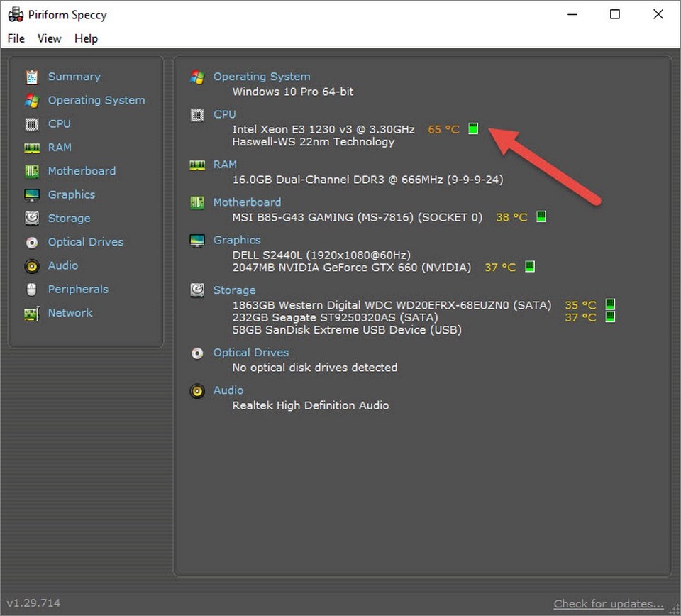The height and width of the screenshot is (616, 681).
Task: Click the text Windows 10 Pro 64-bit
Action: coord(293,92)
